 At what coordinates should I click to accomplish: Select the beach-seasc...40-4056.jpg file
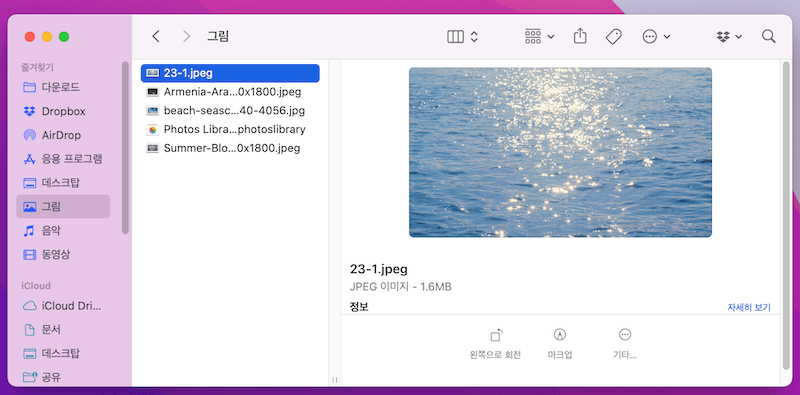click(x=230, y=110)
